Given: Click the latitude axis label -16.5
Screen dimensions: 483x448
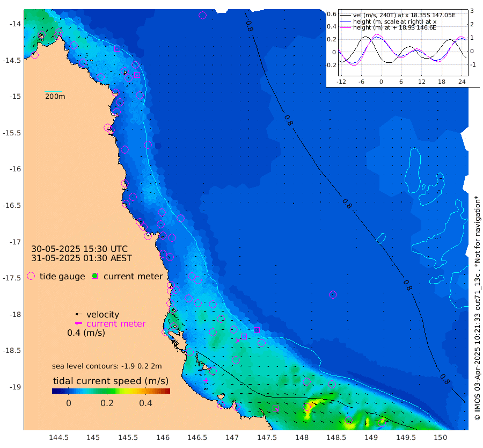Looking at the screenshot, I should 12,205.
